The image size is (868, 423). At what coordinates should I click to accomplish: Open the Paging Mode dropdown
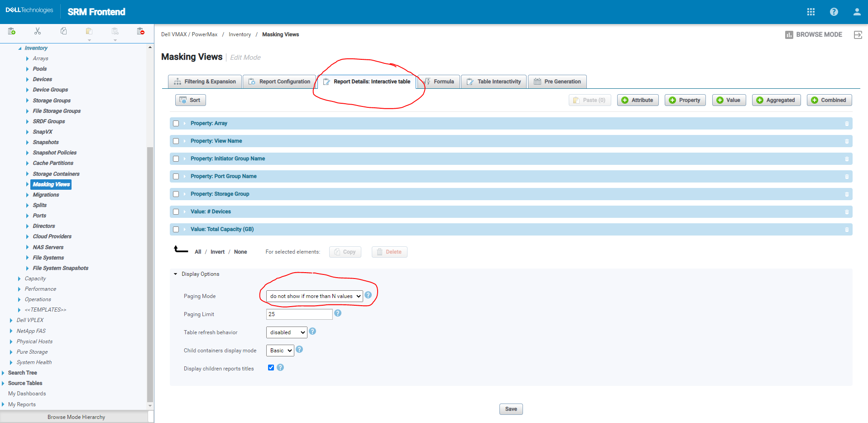pos(314,296)
